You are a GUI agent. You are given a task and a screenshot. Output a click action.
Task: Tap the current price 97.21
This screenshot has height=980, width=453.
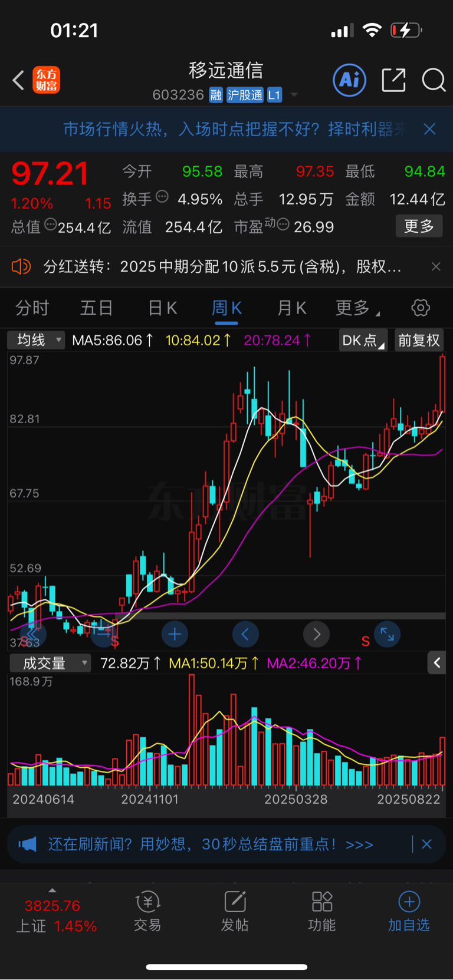50,174
